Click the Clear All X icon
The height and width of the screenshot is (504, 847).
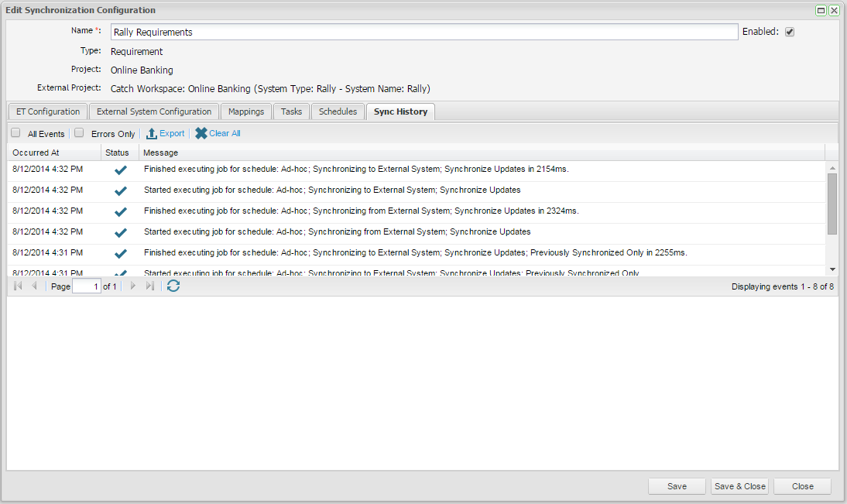[x=201, y=133]
